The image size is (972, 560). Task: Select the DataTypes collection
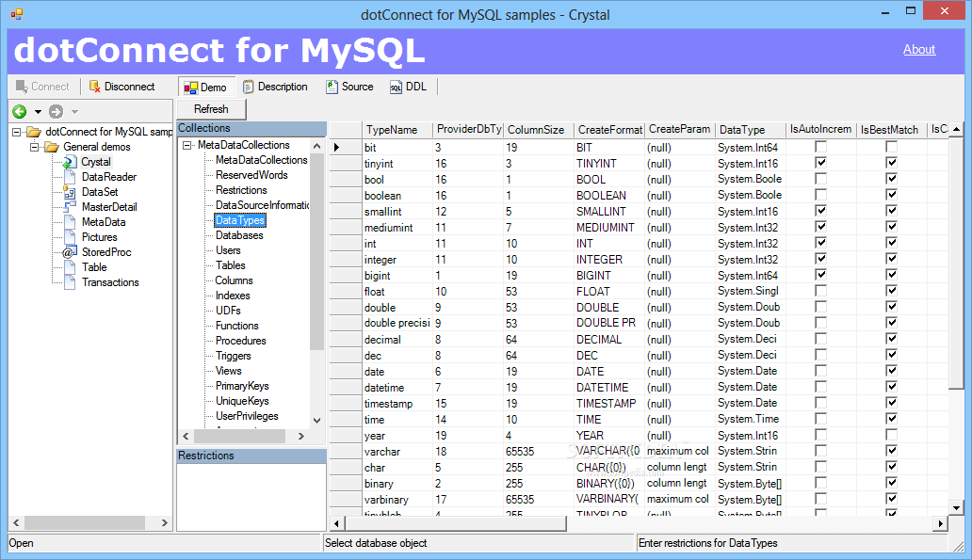coord(240,220)
